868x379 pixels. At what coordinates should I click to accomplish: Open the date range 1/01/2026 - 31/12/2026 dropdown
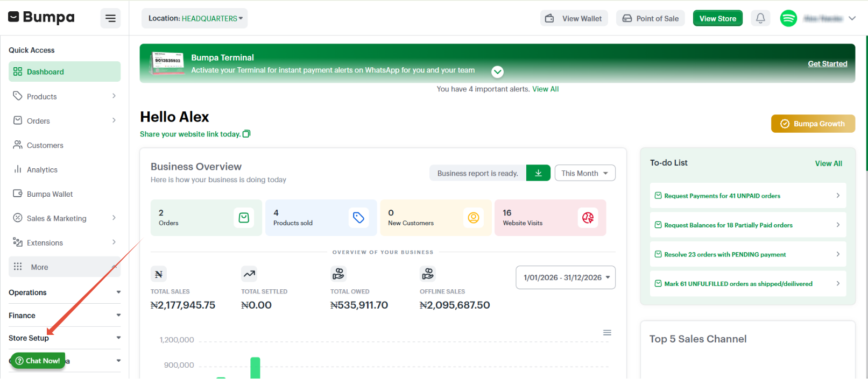click(x=566, y=277)
